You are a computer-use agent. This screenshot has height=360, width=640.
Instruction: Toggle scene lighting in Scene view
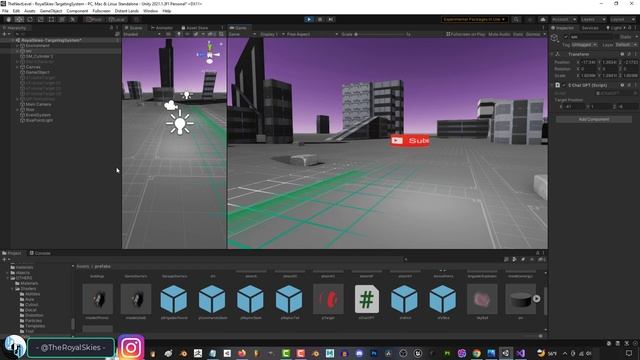pos(178,34)
